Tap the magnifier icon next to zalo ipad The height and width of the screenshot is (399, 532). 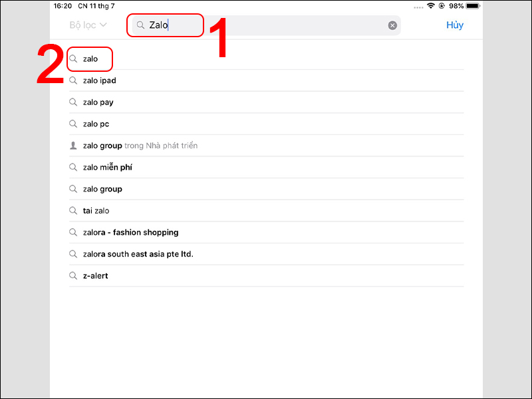pos(73,80)
